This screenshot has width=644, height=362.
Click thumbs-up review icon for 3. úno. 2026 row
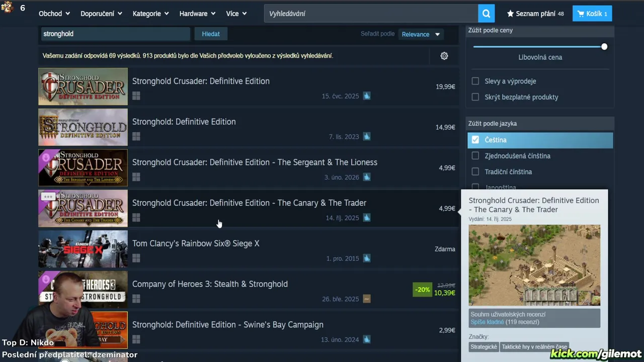tap(367, 177)
